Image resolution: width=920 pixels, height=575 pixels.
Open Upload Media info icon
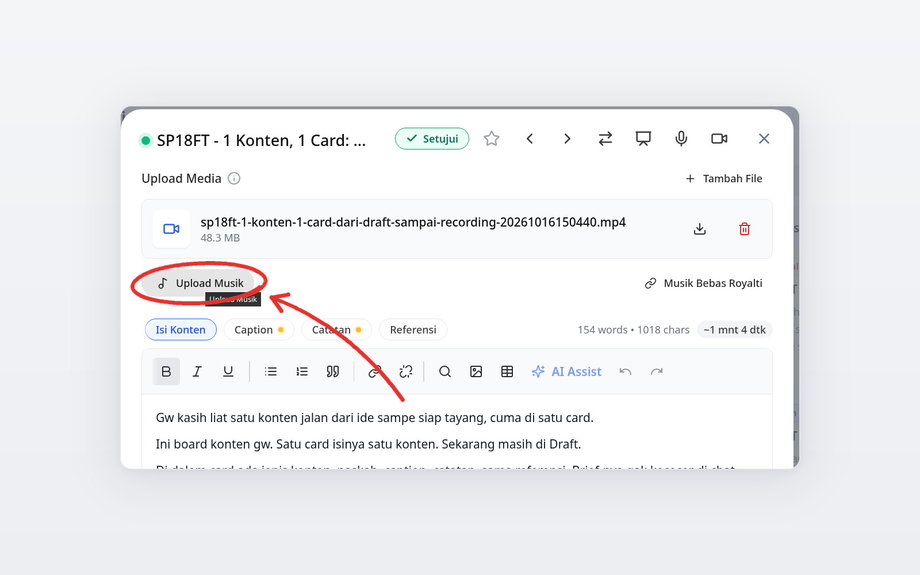coord(234,178)
